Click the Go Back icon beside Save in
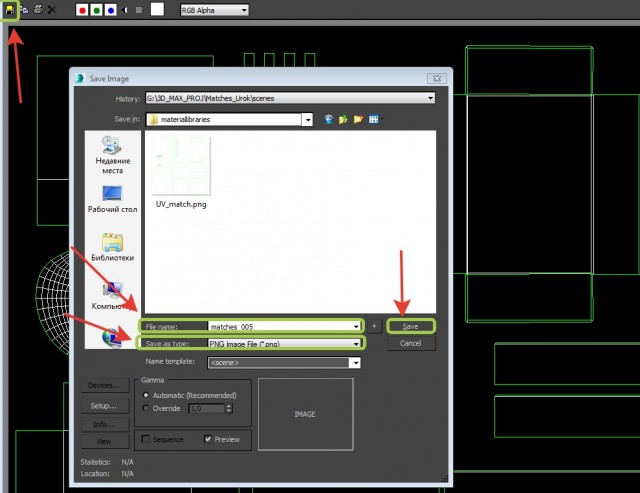This screenshot has height=493, width=640. [327, 119]
